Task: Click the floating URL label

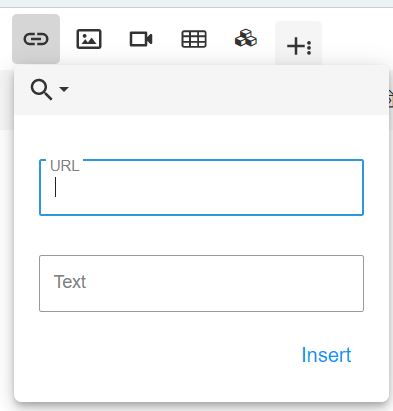Action: tap(65, 166)
